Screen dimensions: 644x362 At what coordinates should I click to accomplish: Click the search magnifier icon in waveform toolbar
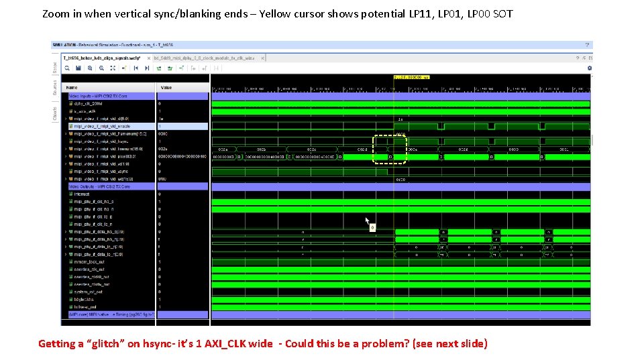point(67,68)
